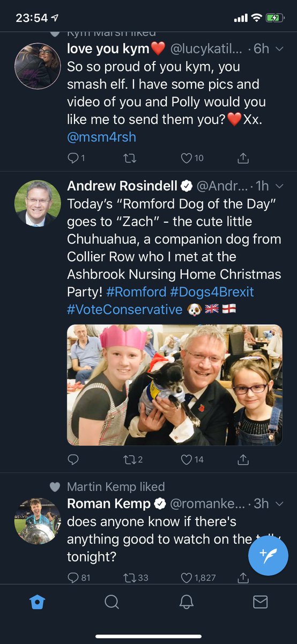Open the love you kym tweet options chevron

[279, 49]
